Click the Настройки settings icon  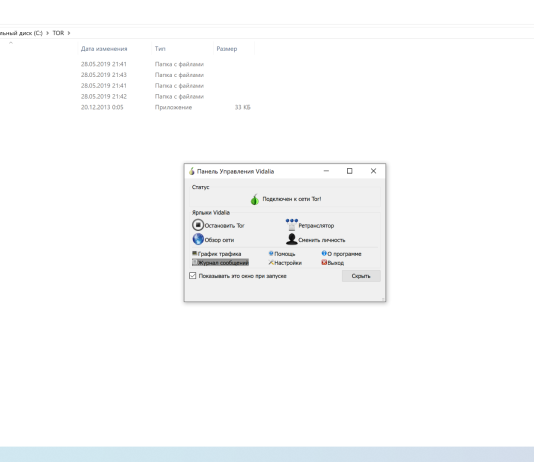tap(271, 262)
